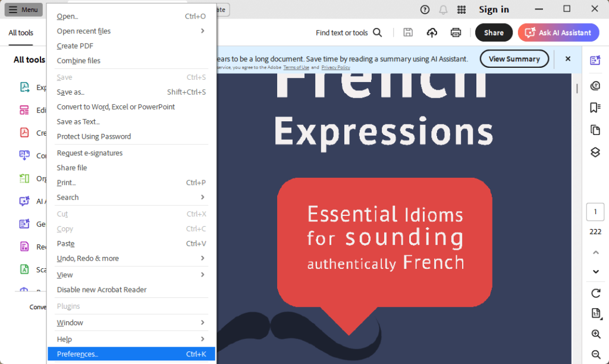Click the Export PDF tool icon
This screenshot has width=609, height=364.
tap(24, 87)
